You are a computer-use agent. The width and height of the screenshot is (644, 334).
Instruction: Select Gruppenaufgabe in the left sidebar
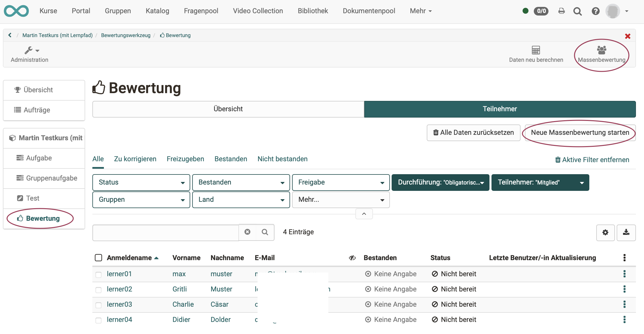tap(44, 178)
